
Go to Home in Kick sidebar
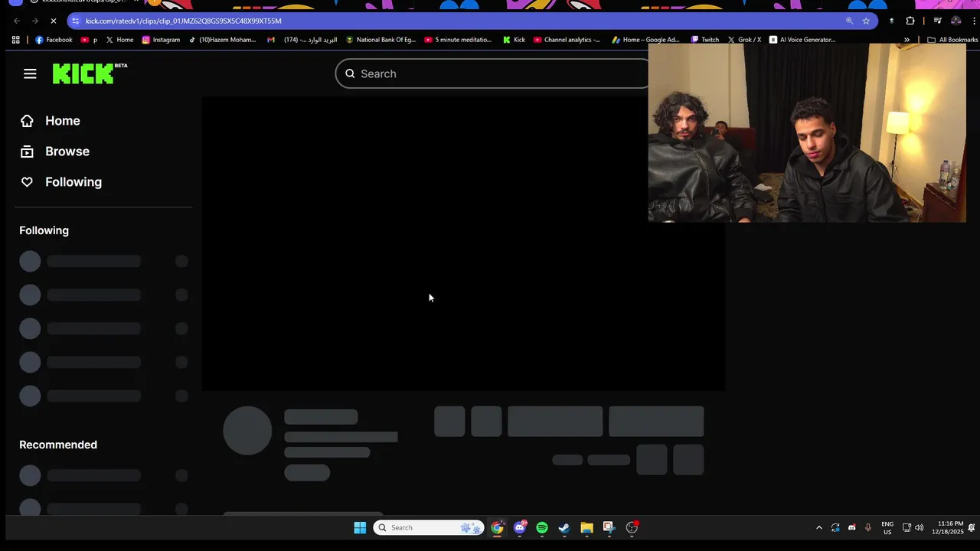click(x=50, y=121)
